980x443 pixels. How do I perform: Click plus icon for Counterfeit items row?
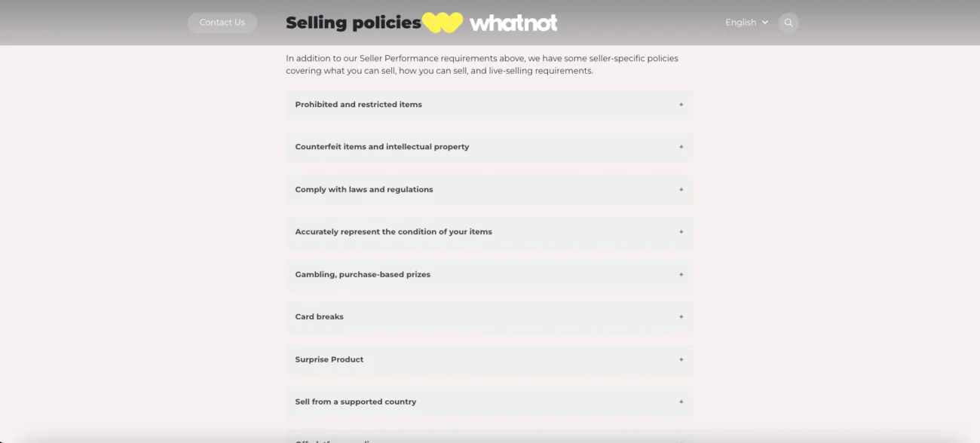pyautogui.click(x=681, y=147)
